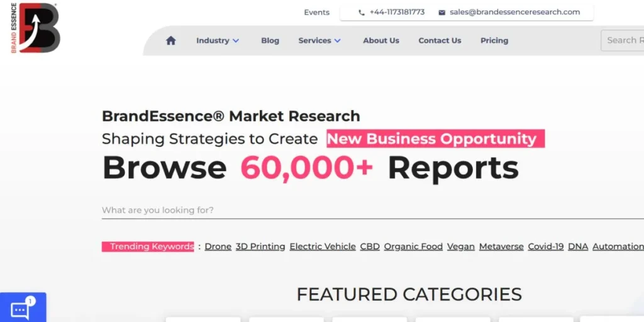Click the envelope icon beside sales email

[442, 13]
